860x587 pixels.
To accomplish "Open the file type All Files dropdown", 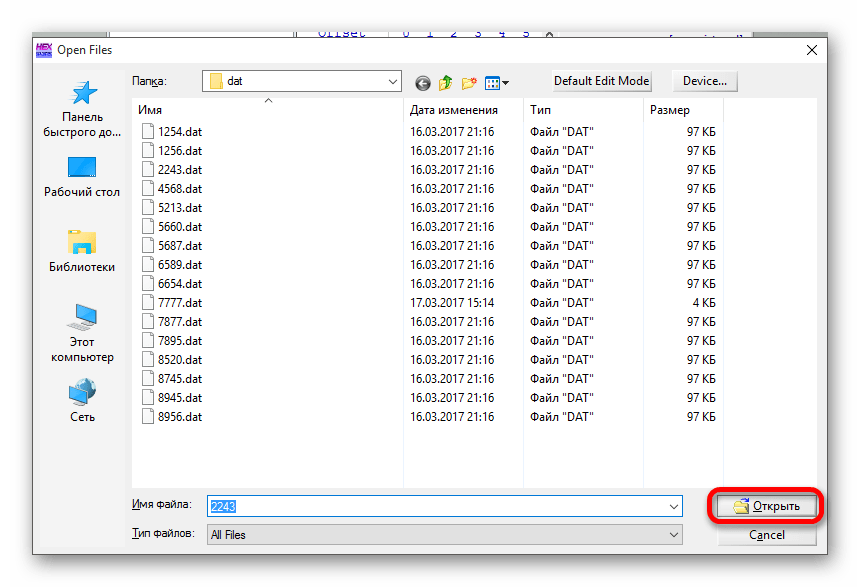I will [x=673, y=535].
